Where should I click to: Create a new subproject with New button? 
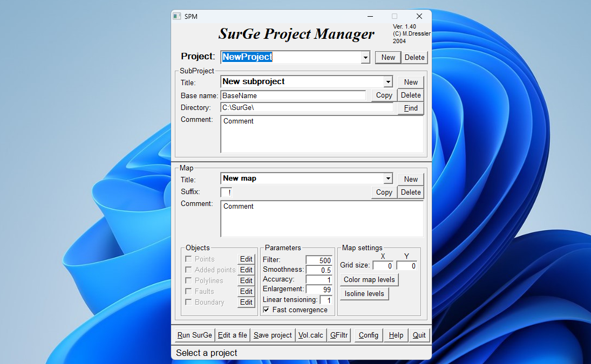(x=410, y=82)
